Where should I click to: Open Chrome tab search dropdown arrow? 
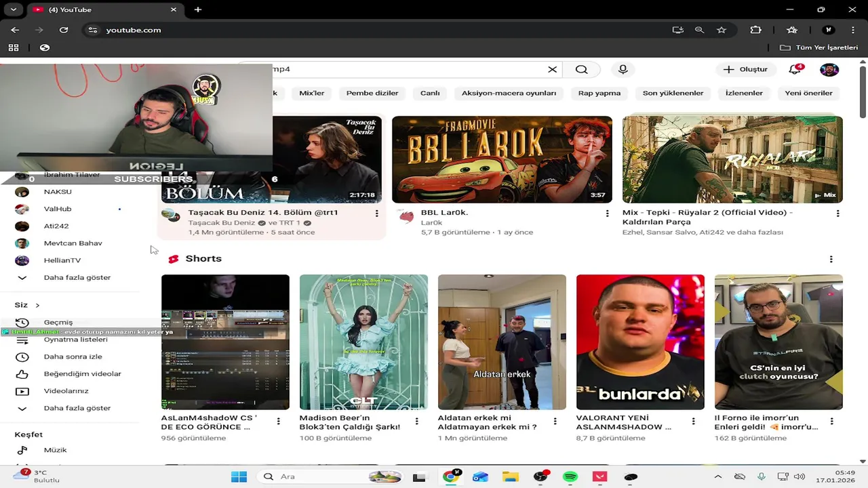click(x=13, y=9)
